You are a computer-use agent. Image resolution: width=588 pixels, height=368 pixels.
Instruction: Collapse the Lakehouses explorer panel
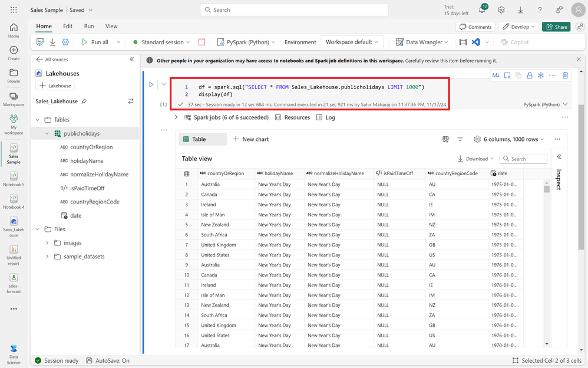pos(131,60)
